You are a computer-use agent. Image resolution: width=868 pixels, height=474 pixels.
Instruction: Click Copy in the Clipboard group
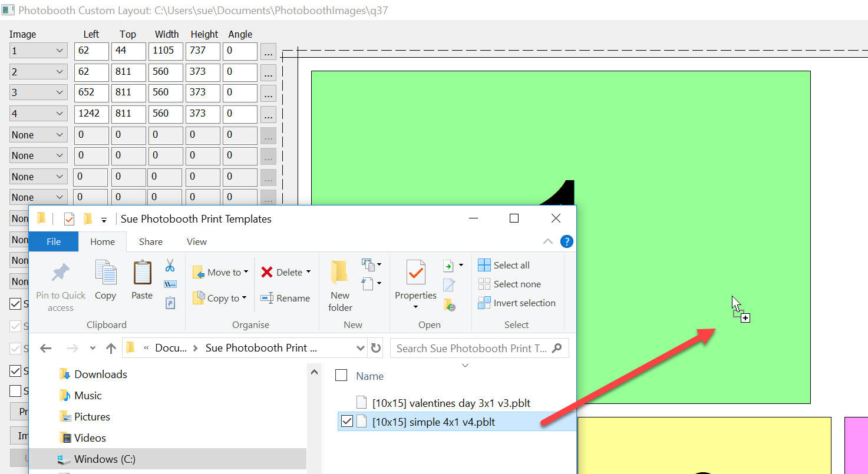105,281
